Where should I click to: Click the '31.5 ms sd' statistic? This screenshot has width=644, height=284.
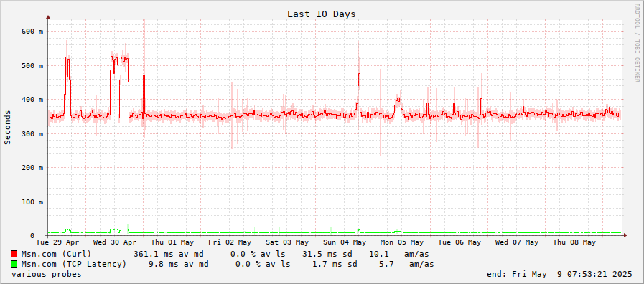pyautogui.click(x=327, y=254)
